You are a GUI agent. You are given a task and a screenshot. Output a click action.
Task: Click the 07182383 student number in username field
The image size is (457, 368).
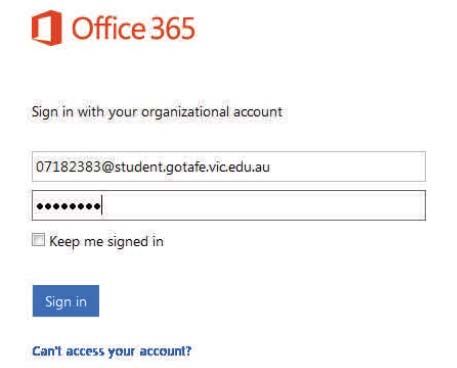[x=68, y=167]
